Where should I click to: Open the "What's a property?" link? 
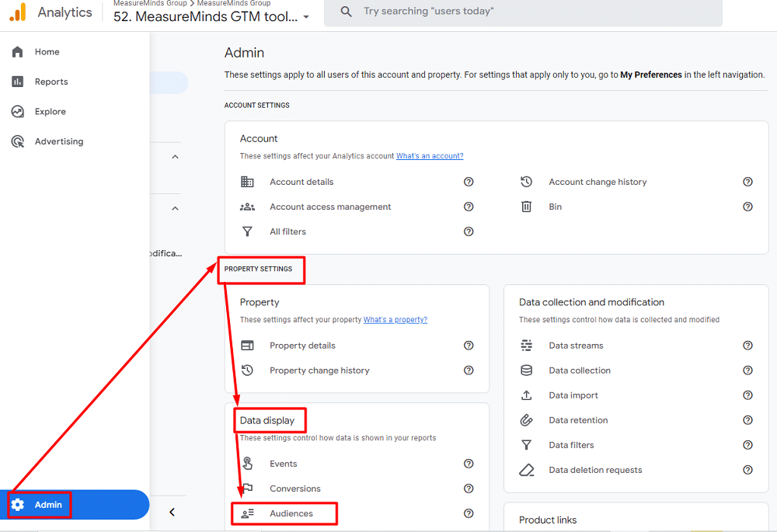(x=395, y=320)
